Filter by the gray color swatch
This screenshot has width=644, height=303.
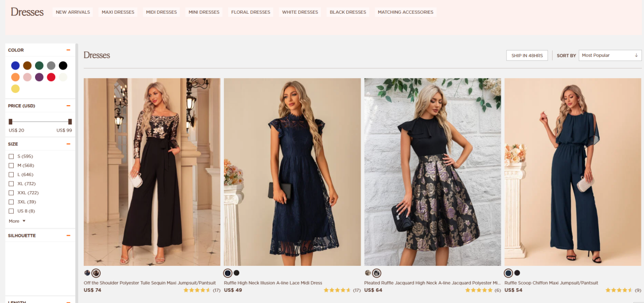point(51,66)
